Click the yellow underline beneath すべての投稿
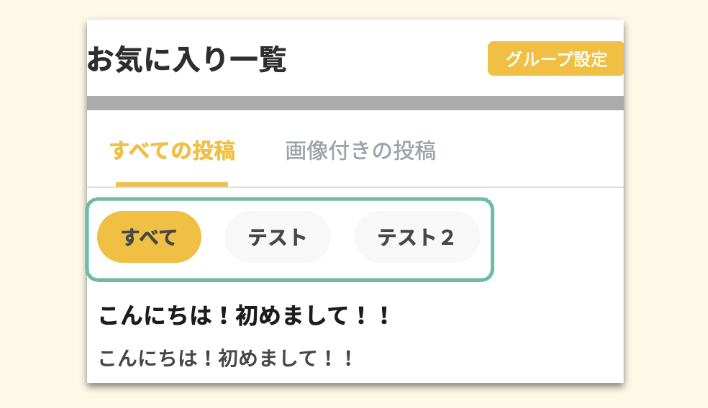 pos(172,184)
